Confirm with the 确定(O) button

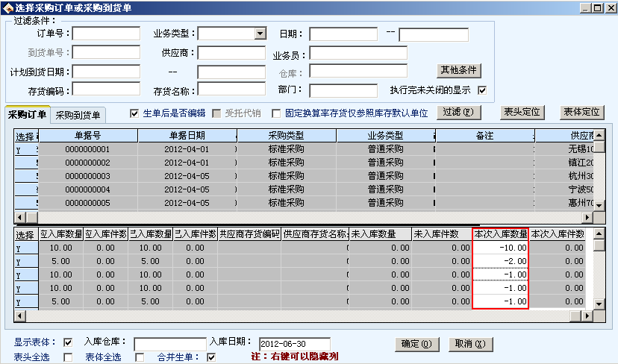(416, 344)
